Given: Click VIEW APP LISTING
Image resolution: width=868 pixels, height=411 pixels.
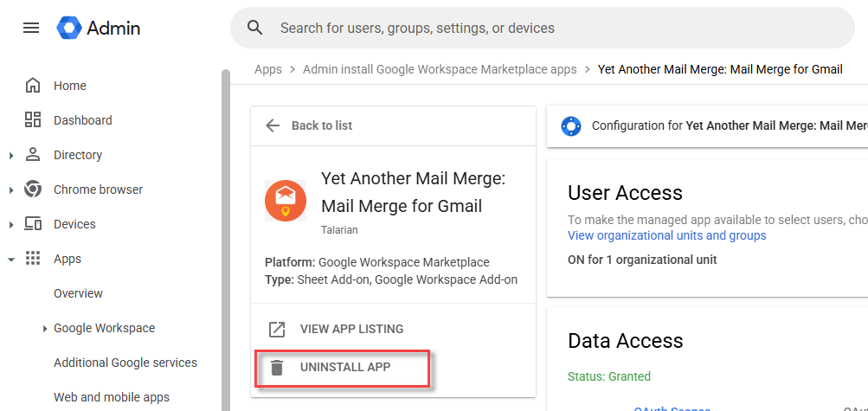Looking at the screenshot, I should pyautogui.click(x=351, y=329).
